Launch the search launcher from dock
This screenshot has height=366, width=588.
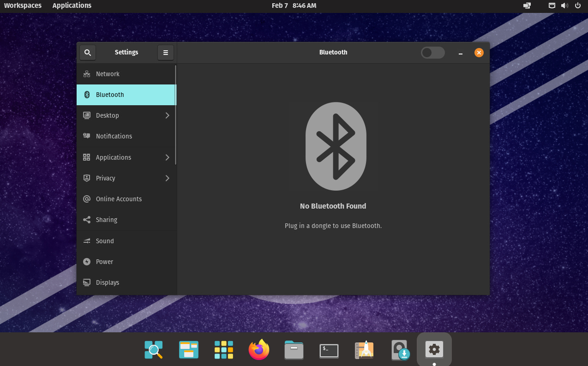[x=154, y=350]
